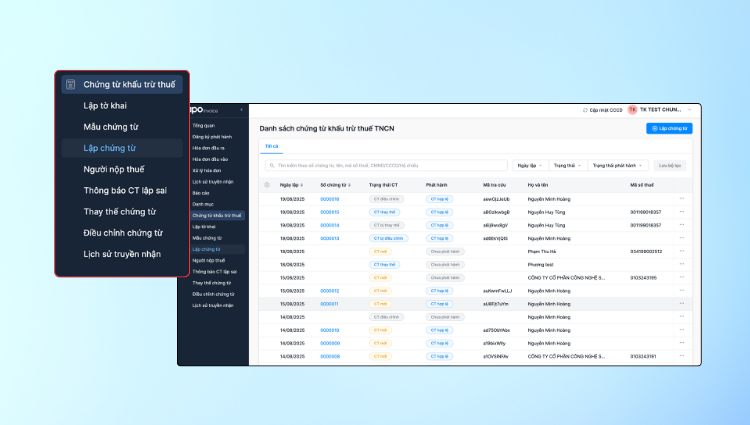750x425 pixels.
Task: Open more actions for row 0000010
Action: point(682,330)
